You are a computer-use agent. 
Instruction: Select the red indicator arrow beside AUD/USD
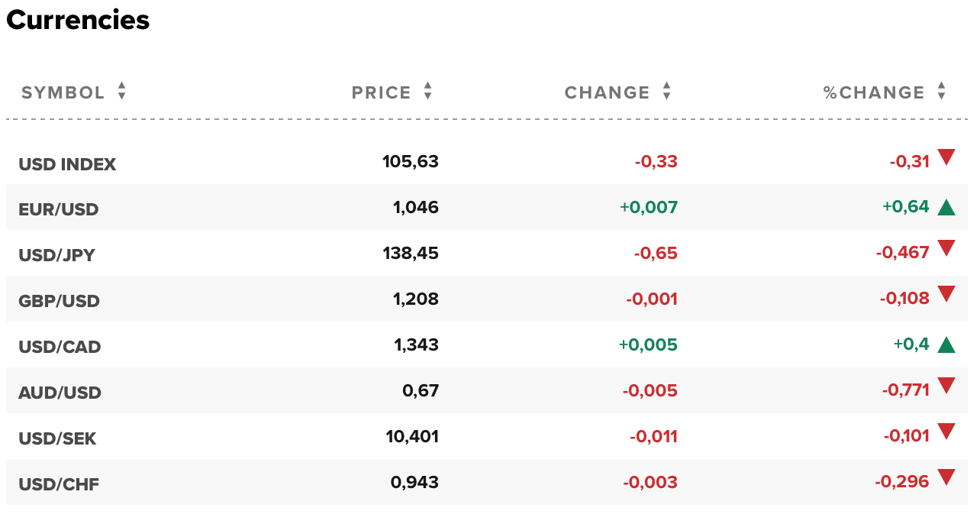tap(946, 389)
